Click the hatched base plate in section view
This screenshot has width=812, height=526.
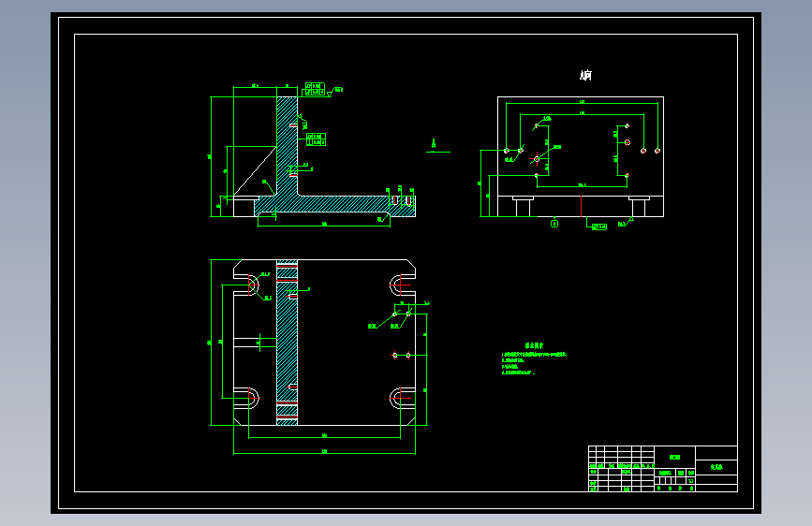(x=334, y=206)
